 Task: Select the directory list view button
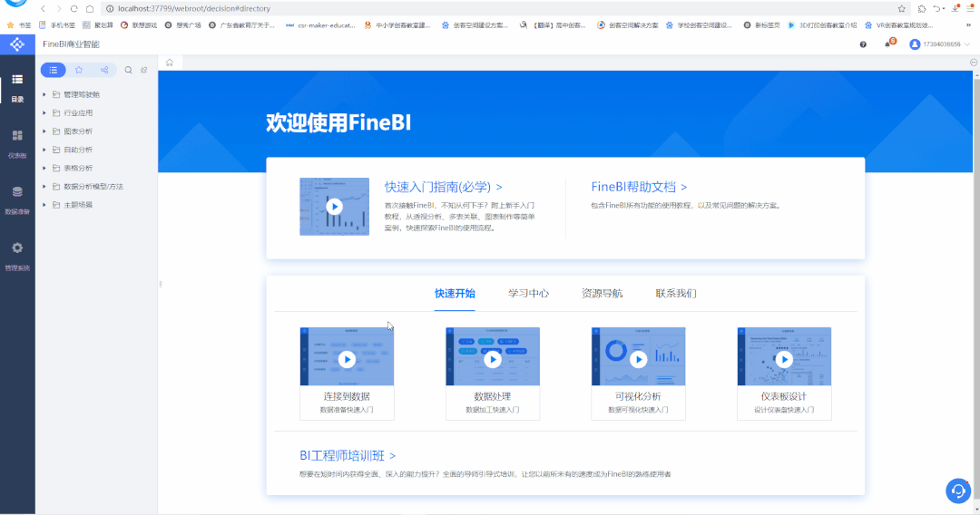[54, 70]
